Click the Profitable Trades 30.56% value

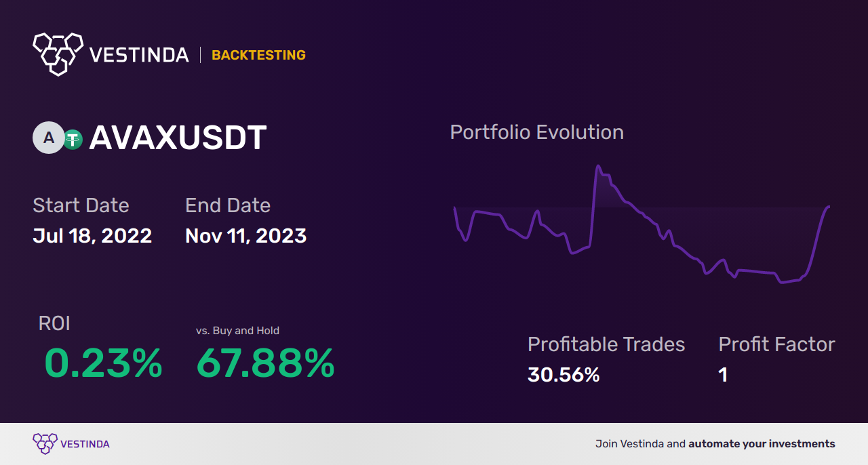pyautogui.click(x=564, y=375)
